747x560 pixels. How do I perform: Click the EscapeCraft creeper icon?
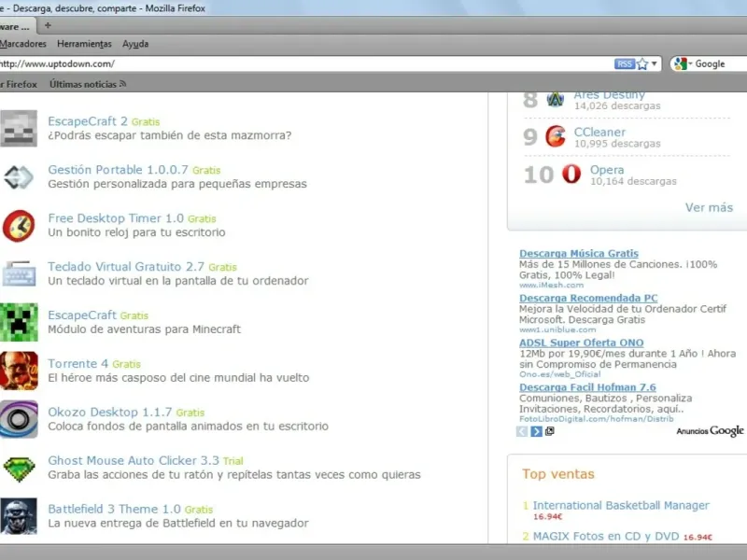coord(19,322)
